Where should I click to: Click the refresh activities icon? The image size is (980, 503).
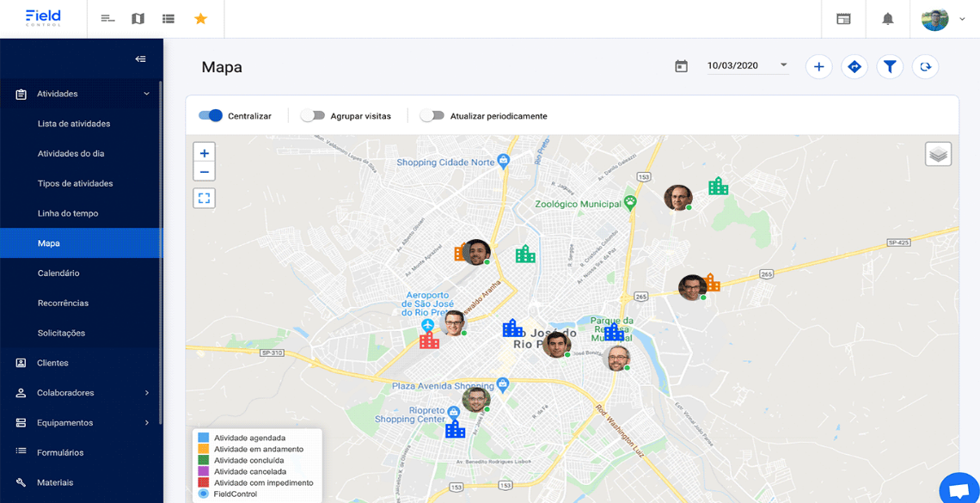[925, 66]
